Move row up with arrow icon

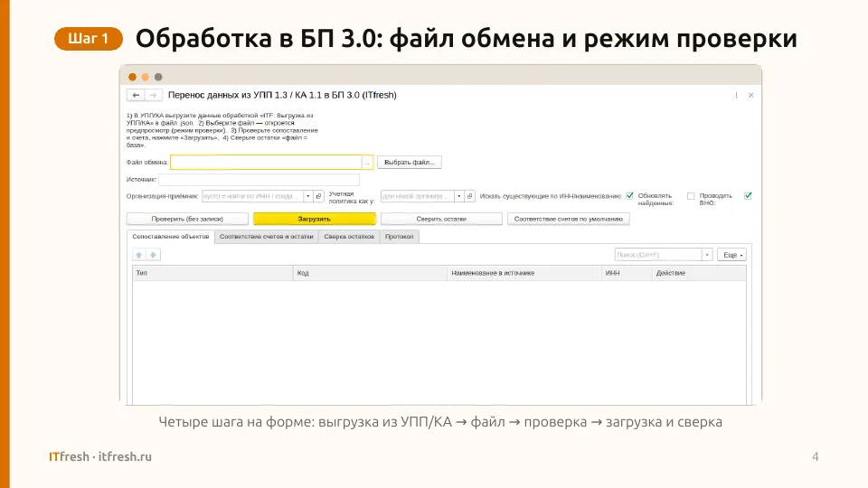pyautogui.click(x=139, y=255)
